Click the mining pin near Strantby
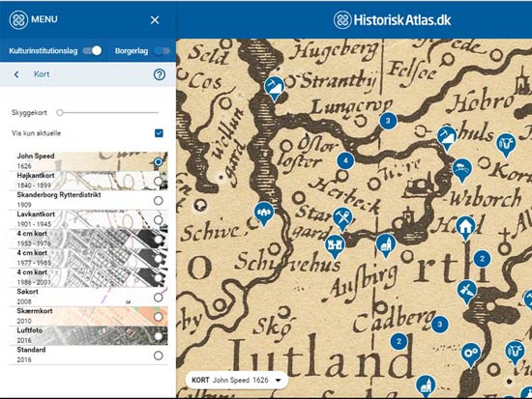The width and height of the screenshot is (532, 399). [274, 88]
